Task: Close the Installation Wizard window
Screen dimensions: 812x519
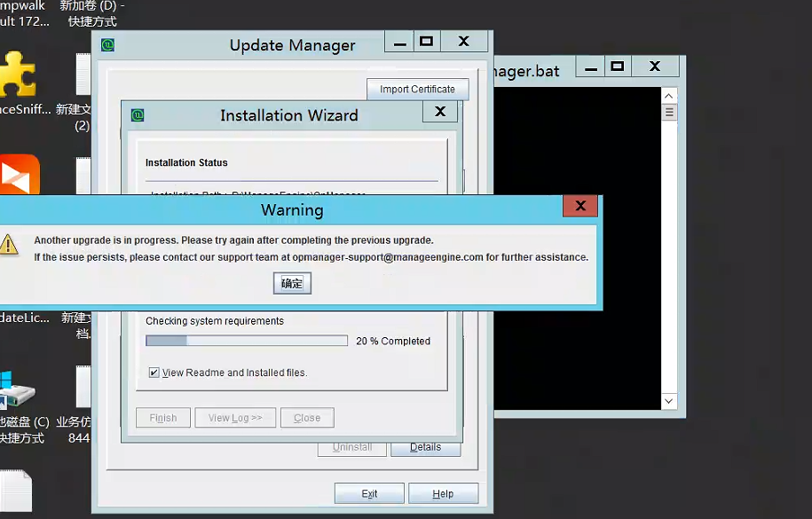Action: pyautogui.click(x=440, y=112)
